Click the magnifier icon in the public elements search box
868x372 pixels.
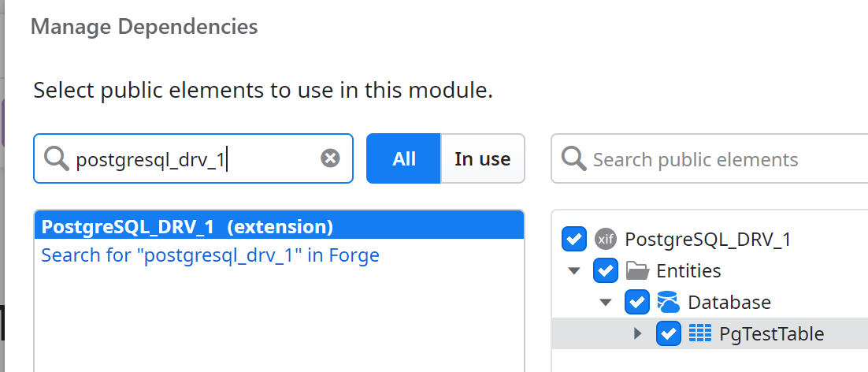[574, 159]
